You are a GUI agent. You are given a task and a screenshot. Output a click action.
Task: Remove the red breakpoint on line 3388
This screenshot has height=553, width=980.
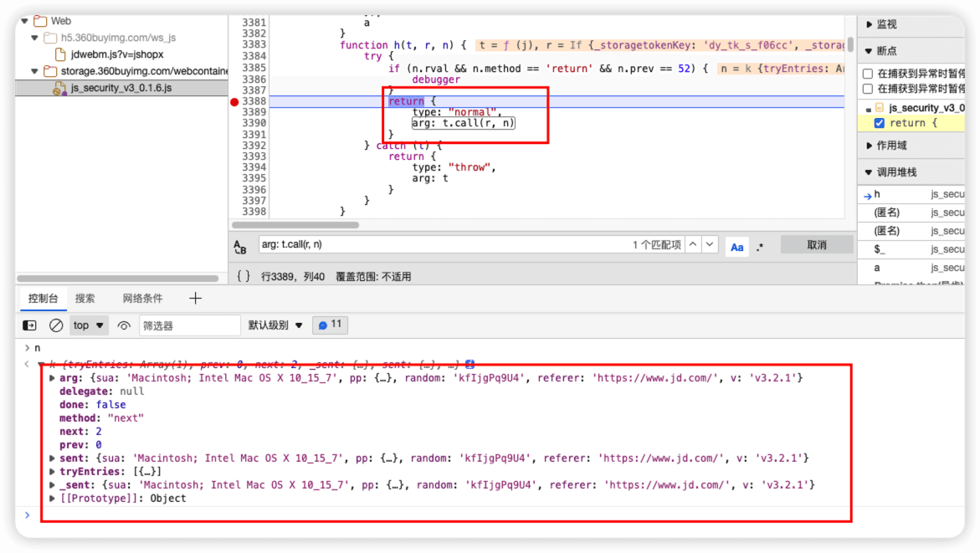coord(235,101)
